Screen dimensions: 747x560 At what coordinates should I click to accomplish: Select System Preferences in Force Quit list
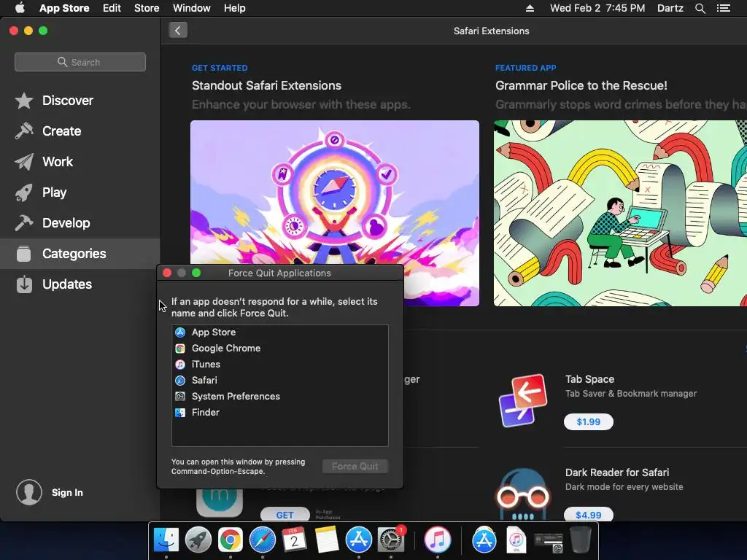pos(279,396)
